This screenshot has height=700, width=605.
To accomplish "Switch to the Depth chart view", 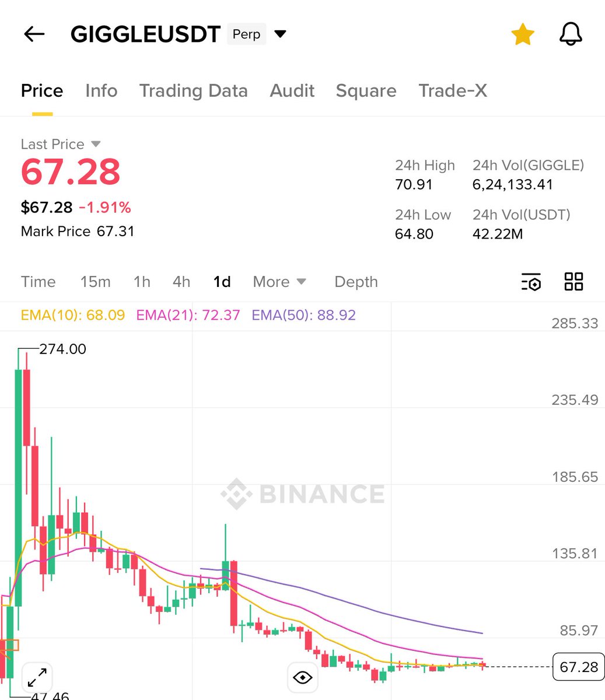I will pyautogui.click(x=356, y=282).
